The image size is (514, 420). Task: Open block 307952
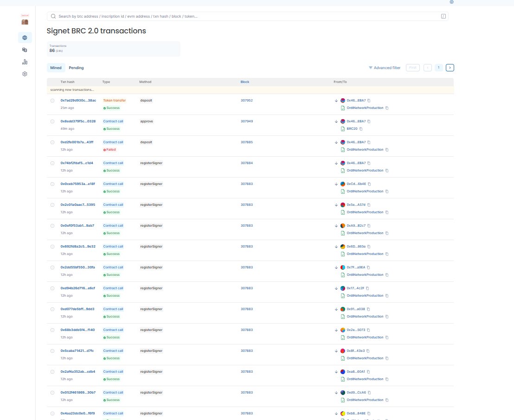pos(246,101)
